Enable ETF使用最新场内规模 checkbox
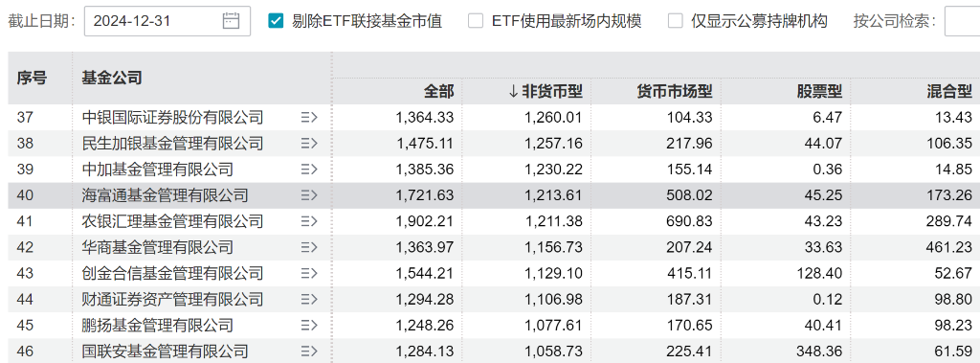This screenshot has height=363, width=980. 476,21
